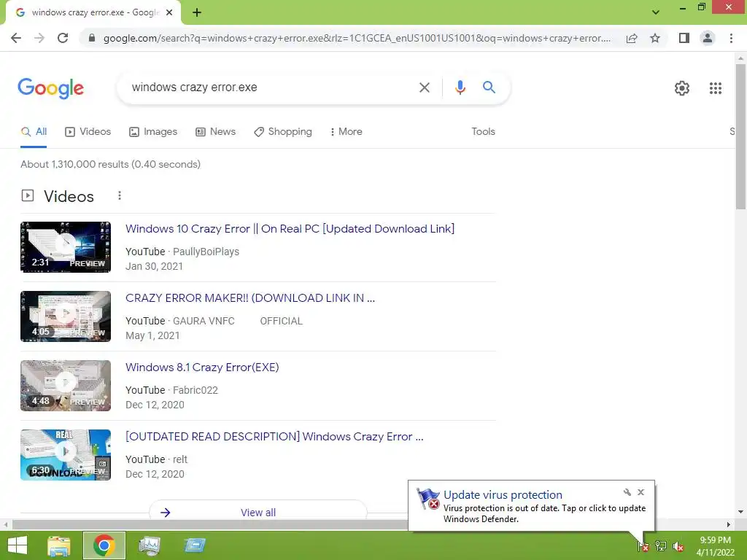Open network tray icon
This screenshot has height=560, width=747.
pos(660,546)
